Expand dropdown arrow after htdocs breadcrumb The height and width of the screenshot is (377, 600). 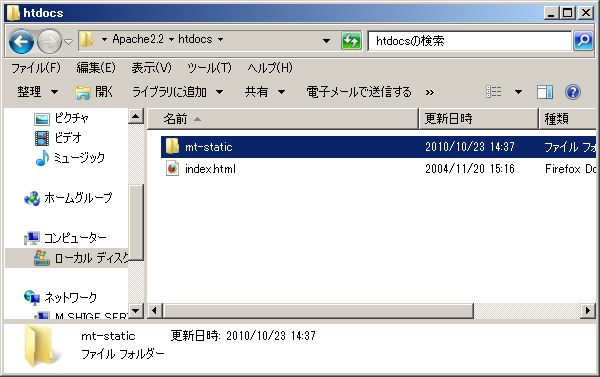[220, 39]
